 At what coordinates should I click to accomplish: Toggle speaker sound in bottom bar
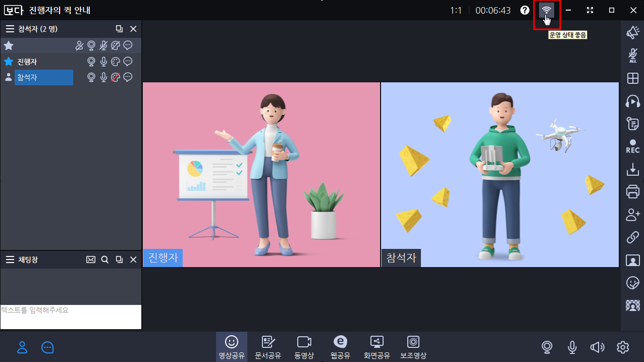[598, 347]
